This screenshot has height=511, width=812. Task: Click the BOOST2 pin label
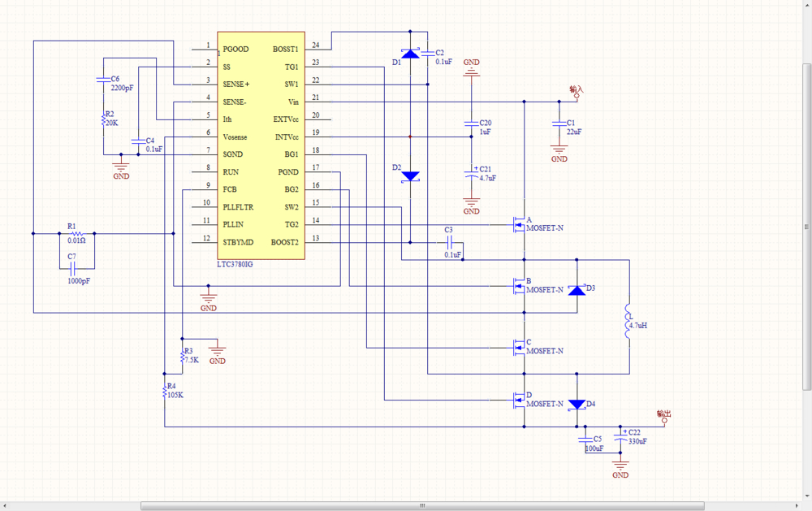(285, 242)
